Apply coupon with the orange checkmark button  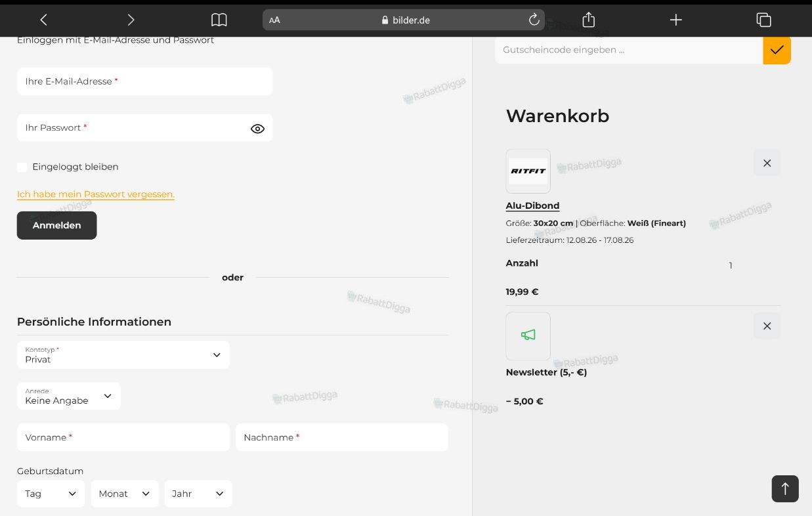coord(777,50)
